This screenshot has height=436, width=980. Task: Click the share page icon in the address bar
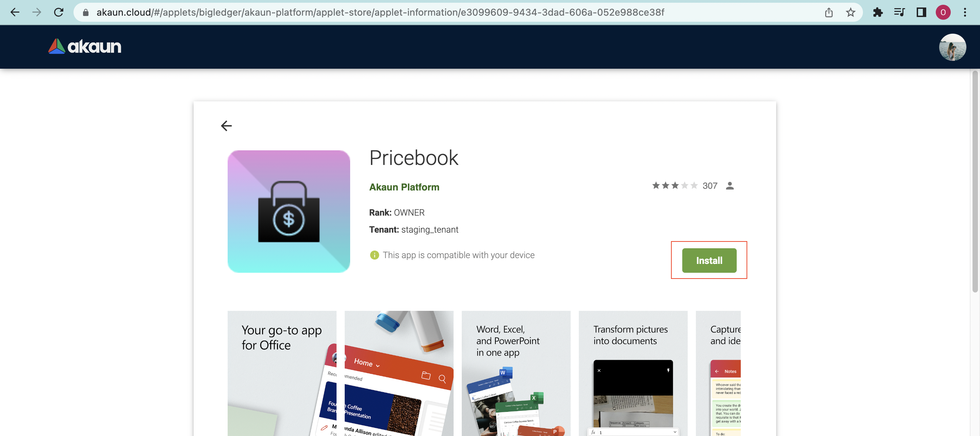[x=829, y=13]
